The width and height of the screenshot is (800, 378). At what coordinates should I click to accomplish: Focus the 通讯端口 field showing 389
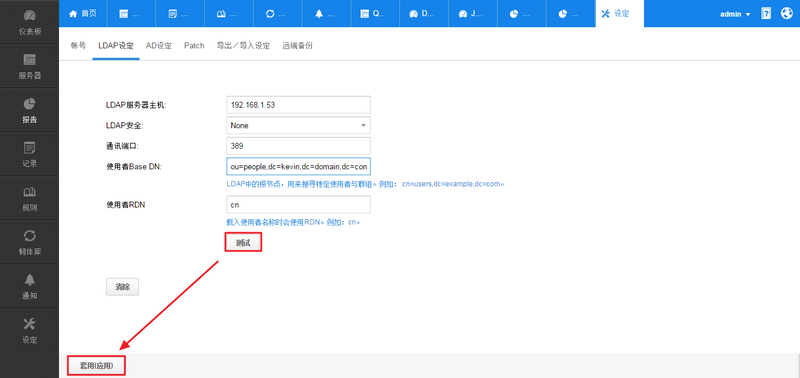pos(298,146)
